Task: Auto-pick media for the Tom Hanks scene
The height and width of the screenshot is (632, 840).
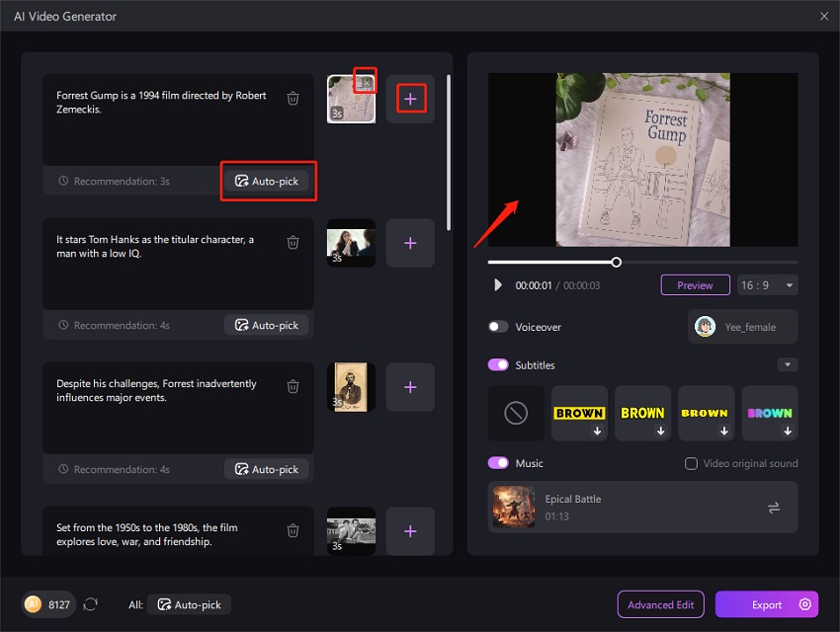Action: (x=266, y=325)
